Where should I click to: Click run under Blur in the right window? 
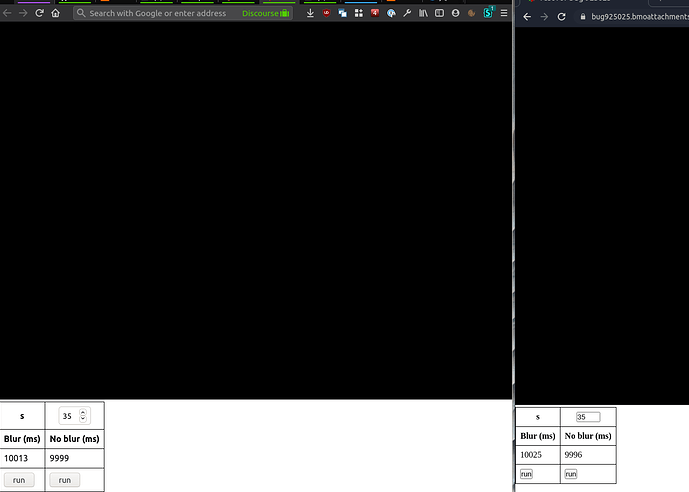tap(526, 474)
